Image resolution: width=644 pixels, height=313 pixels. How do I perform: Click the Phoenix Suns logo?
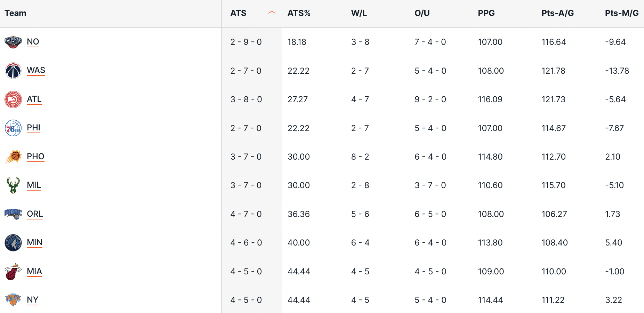13,156
